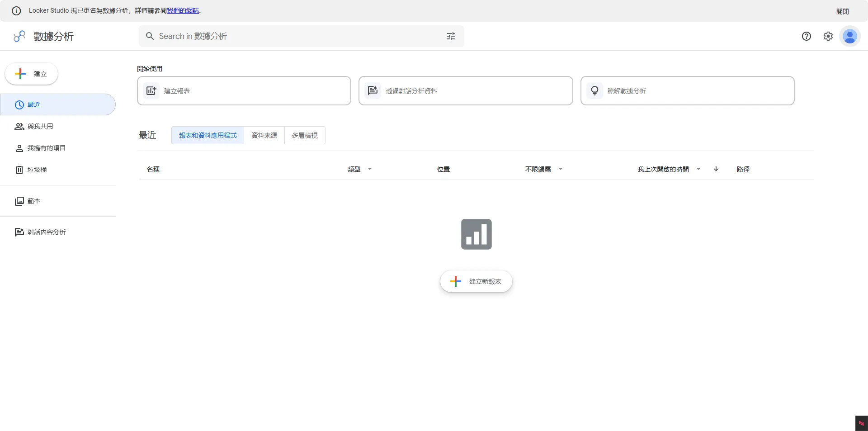The height and width of the screenshot is (431, 868).
Task: Click the chat icon in 透過對話分析資料 card
Action: tap(373, 91)
